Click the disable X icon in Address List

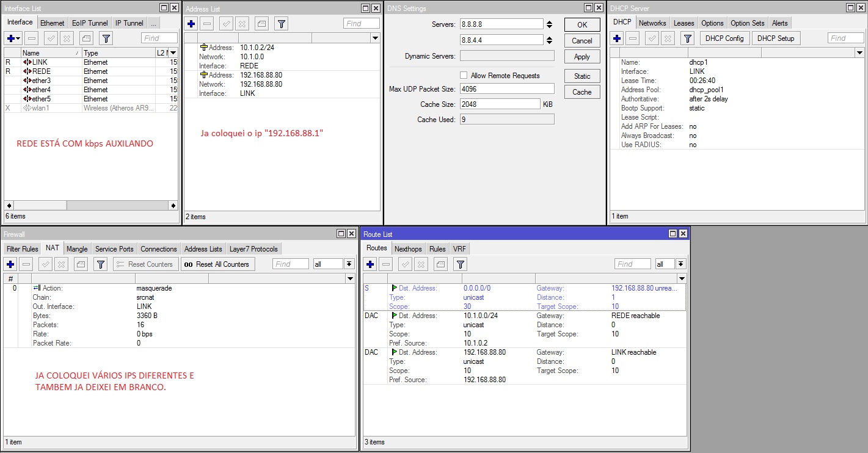243,24
